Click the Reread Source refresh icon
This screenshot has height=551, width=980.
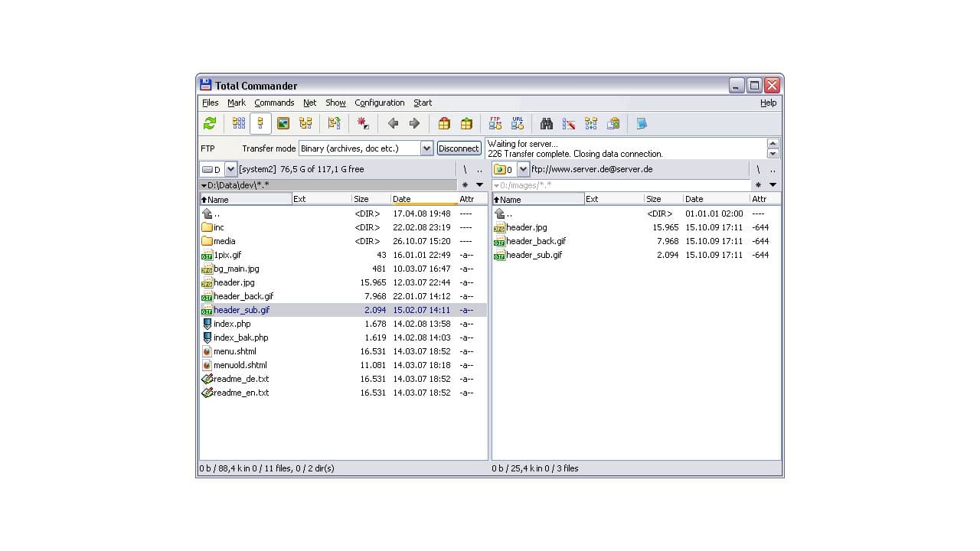pos(209,123)
